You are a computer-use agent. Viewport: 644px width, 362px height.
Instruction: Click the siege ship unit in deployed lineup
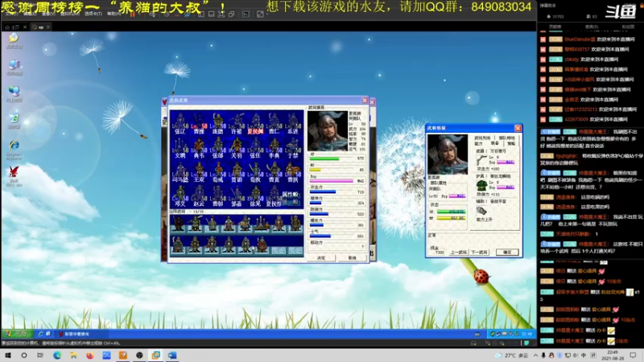pyautogui.click(x=262, y=224)
